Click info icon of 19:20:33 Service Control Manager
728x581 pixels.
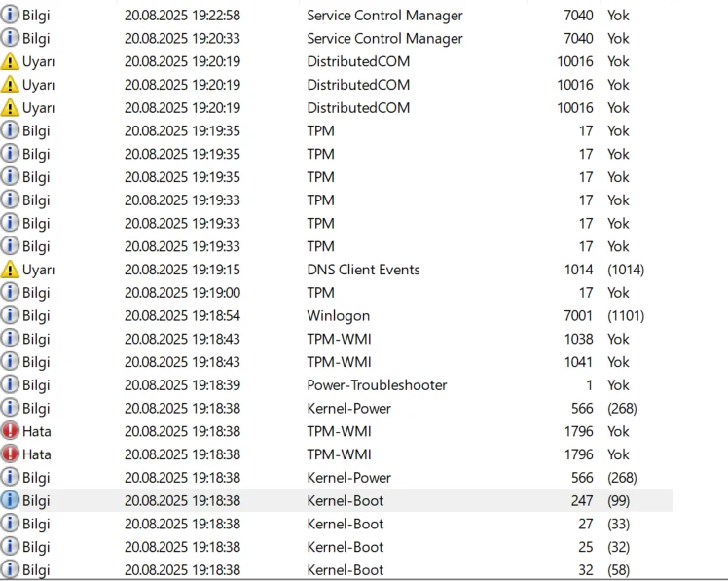click(x=10, y=39)
